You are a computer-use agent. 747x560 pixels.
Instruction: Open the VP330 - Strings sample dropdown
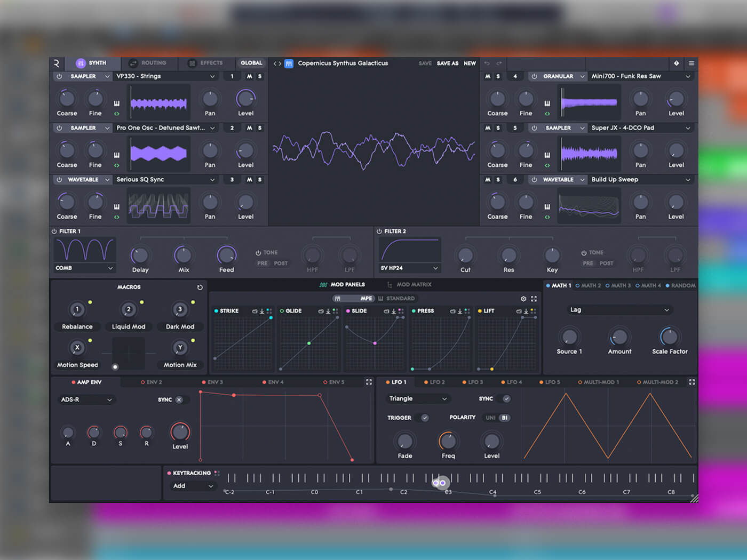click(165, 76)
